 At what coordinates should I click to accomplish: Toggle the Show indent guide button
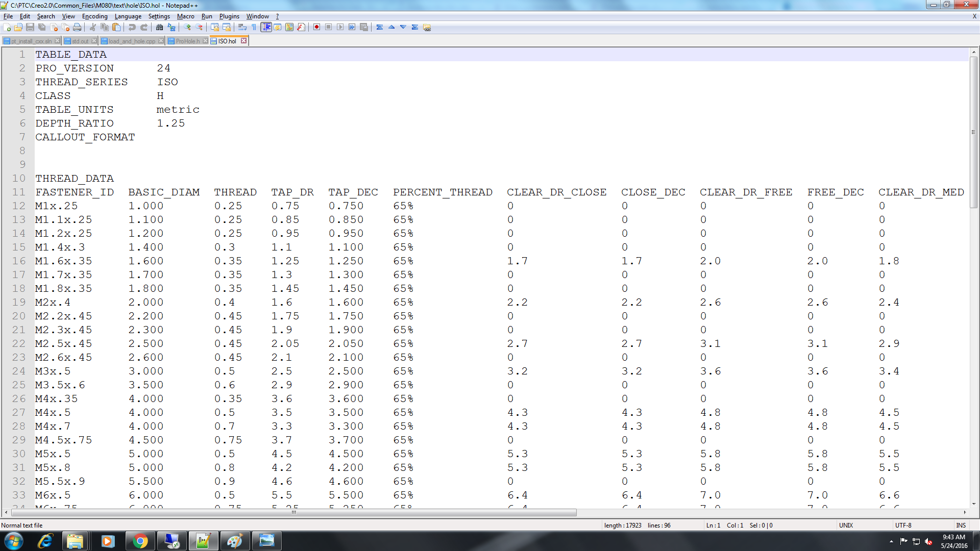(266, 27)
